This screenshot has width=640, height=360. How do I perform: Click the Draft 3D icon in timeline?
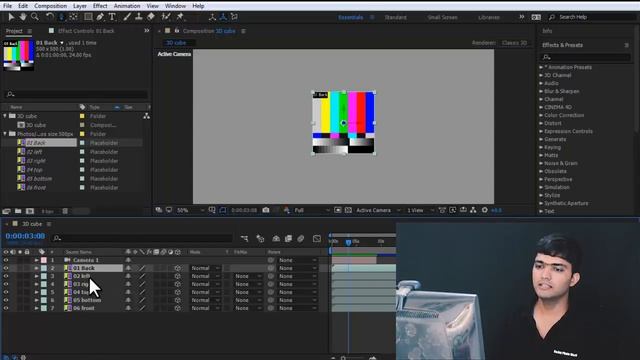pyautogui.click(x=260, y=238)
